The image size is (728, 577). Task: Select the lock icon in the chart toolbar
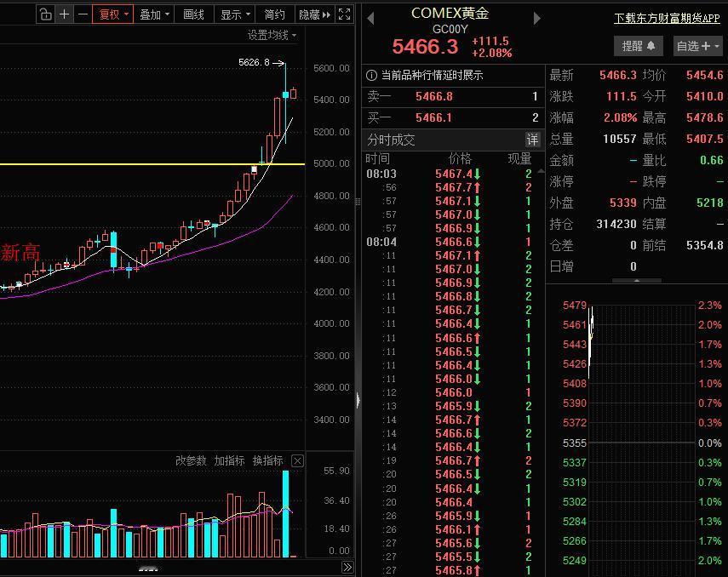pyautogui.click(x=46, y=14)
